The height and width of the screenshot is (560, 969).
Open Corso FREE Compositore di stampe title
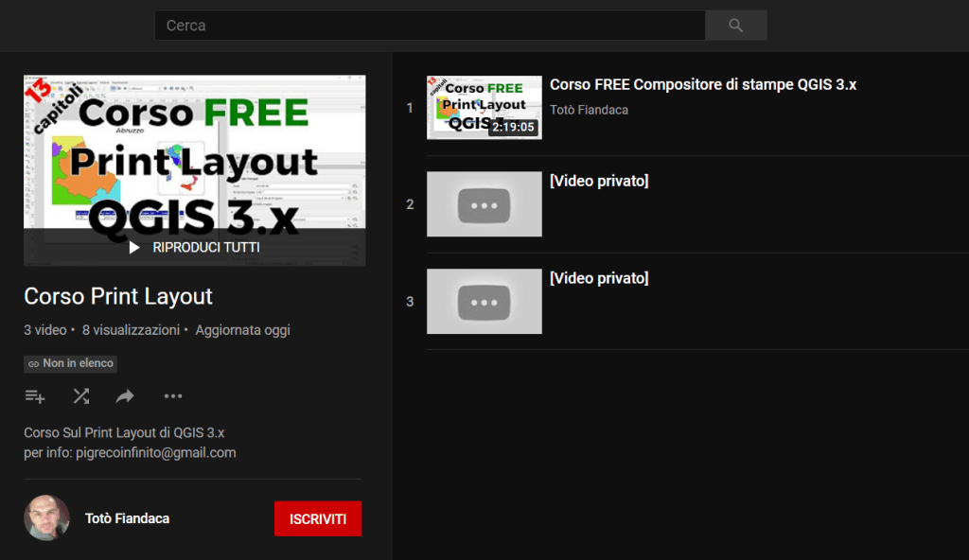coord(702,85)
